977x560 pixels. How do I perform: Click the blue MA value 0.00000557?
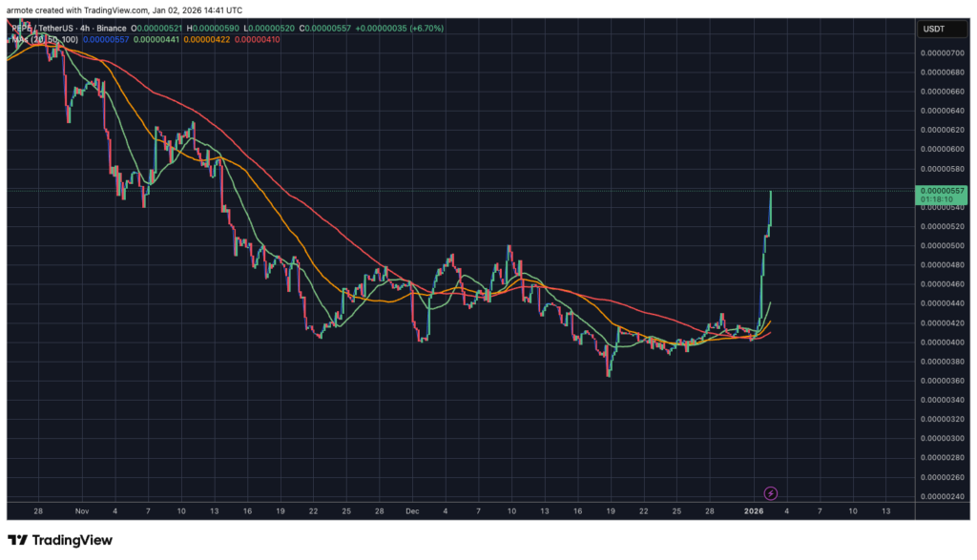point(105,39)
